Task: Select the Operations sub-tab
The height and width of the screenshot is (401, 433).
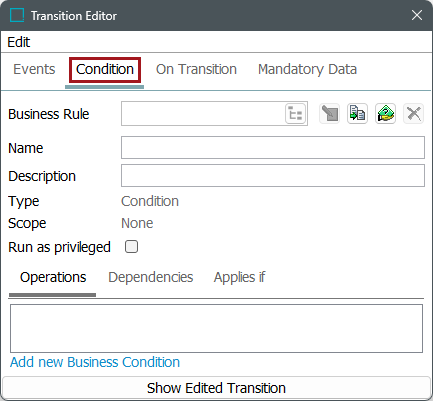Action: [x=53, y=277]
